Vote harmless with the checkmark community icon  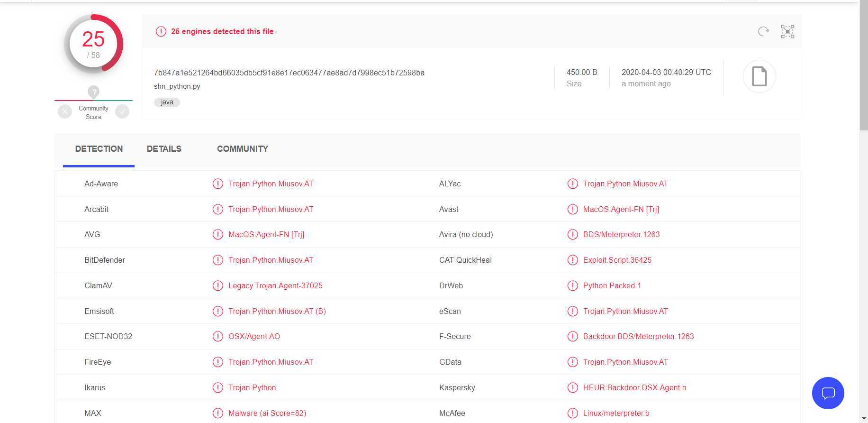[x=122, y=112]
